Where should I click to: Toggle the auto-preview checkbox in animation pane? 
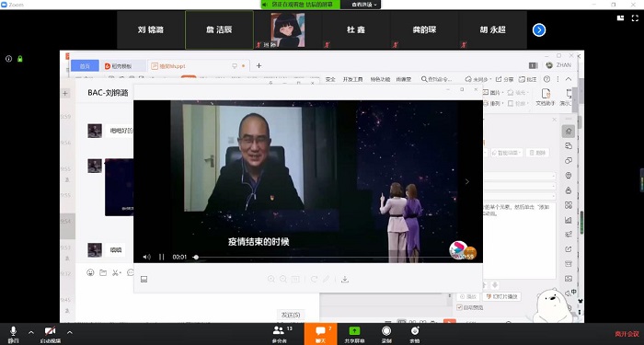tap(460, 307)
